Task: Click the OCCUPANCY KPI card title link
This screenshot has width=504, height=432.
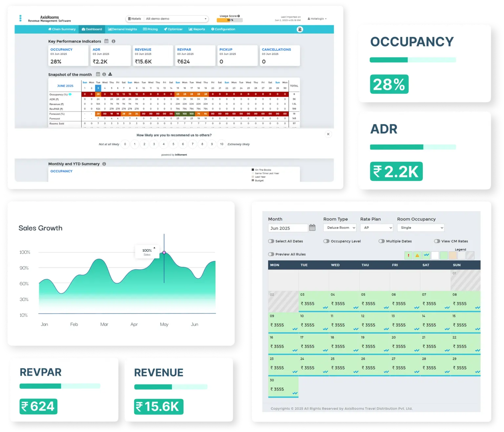Action: (61, 49)
